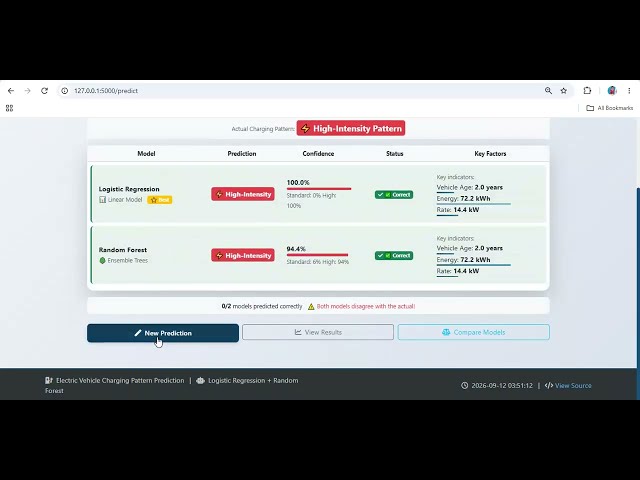640x480 pixels.
Task: Click Rate 14.4 kW in the Logistic Regression row
Action: [x=458, y=210]
